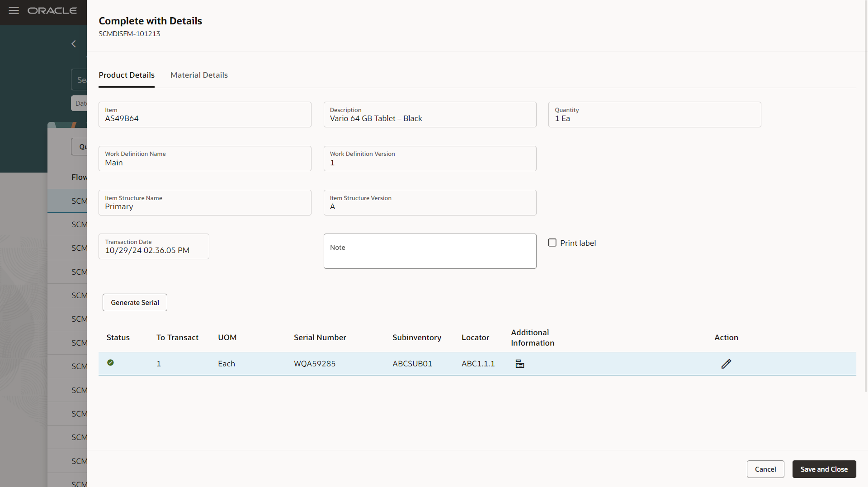Click the UOM value Each
The image size is (868, 487).
pos(226,364)
